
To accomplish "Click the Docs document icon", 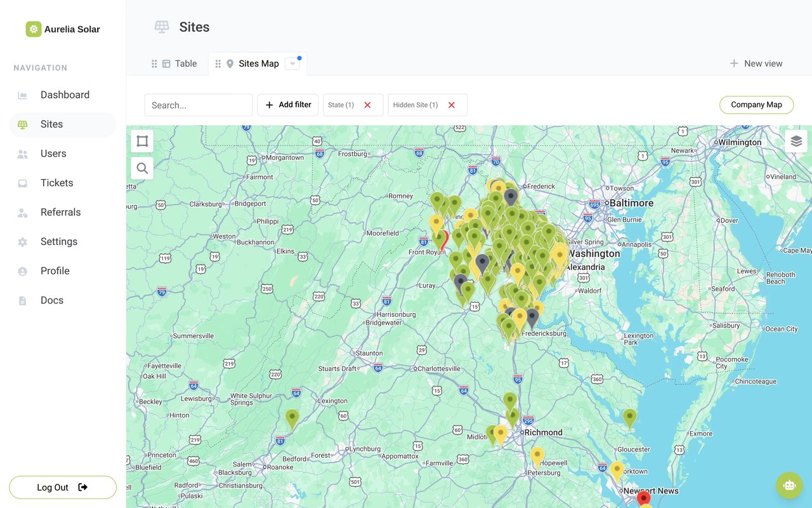I will click(23, 300).
